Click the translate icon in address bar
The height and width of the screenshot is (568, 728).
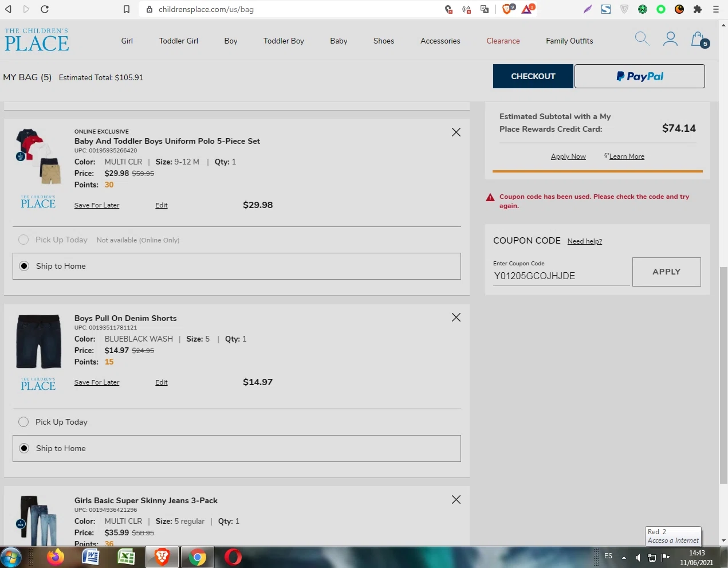pos(485,9)
